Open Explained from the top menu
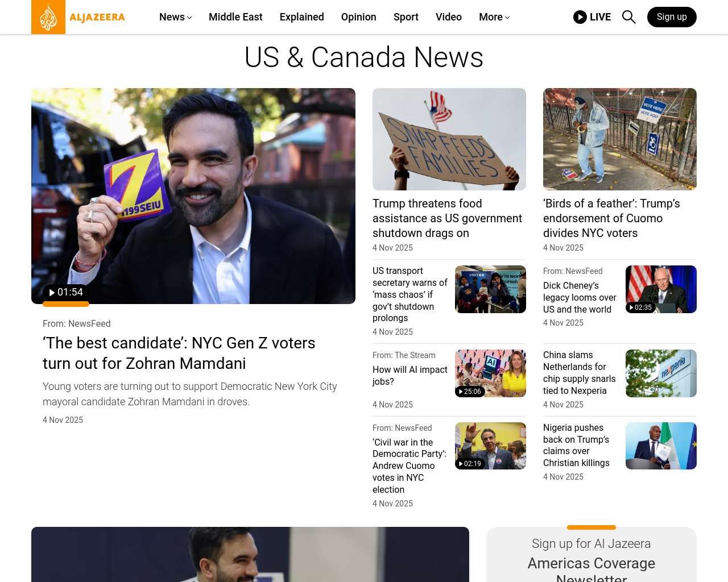 301,17
